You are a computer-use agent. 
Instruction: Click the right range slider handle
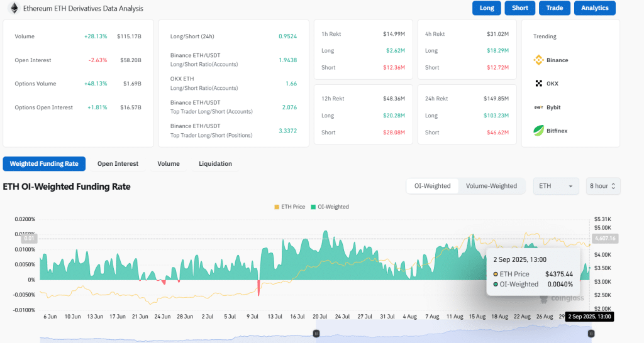pyautogui.click(x=591, y=334)
